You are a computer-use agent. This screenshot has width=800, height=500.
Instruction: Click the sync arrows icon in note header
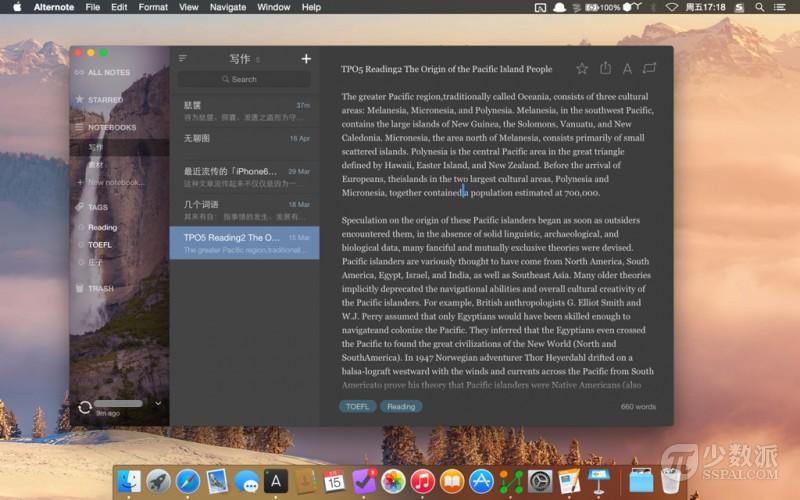coord(650,69)
